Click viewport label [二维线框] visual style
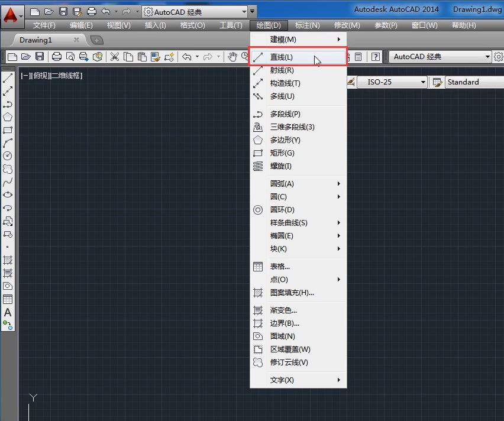This screenshot has width=504, height=421. click(x=67, y=76)
